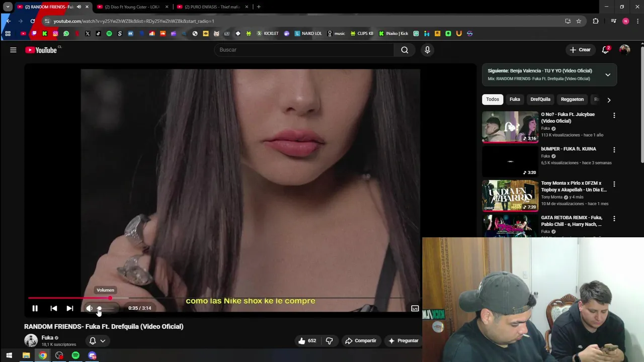Click the search magnifier button
Image resolution: width=644 pixels, height=362 pixels.
click(x=405, y=50)
